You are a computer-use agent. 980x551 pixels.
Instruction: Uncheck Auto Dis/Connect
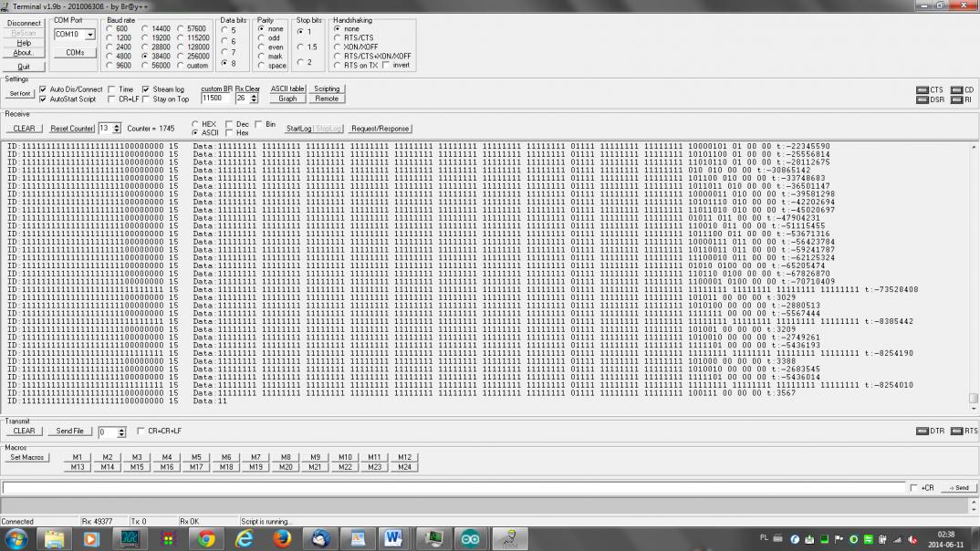click(43, 89)
